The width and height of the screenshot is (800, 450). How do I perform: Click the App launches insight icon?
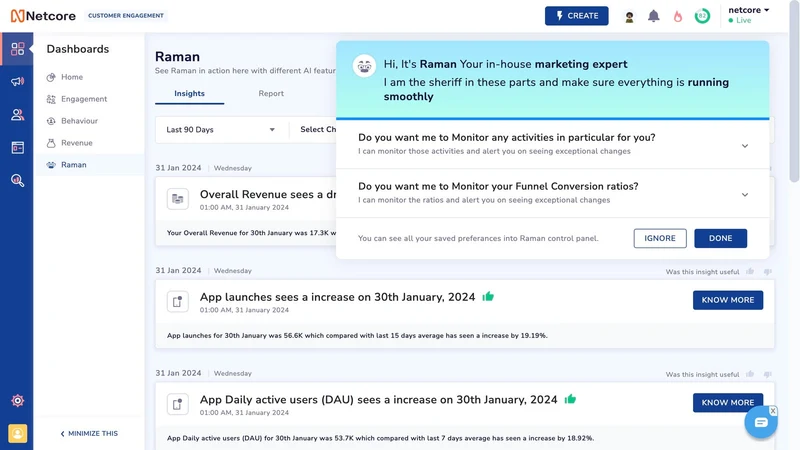(x=178, y=302)
